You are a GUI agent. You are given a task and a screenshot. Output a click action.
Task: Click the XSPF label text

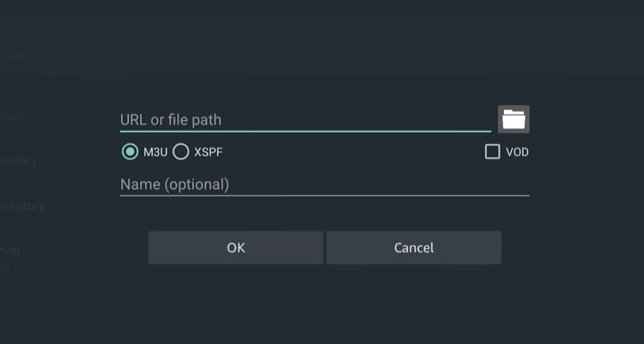point(208,152)
